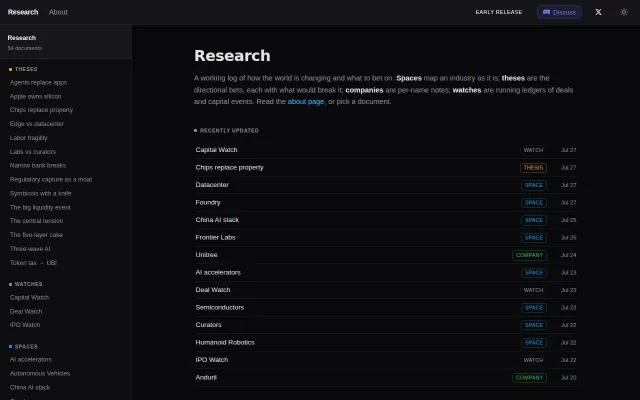Select Chips replace property in sidebar
Viewport: 640px width, 400px height.
click(x=41, y=110)
